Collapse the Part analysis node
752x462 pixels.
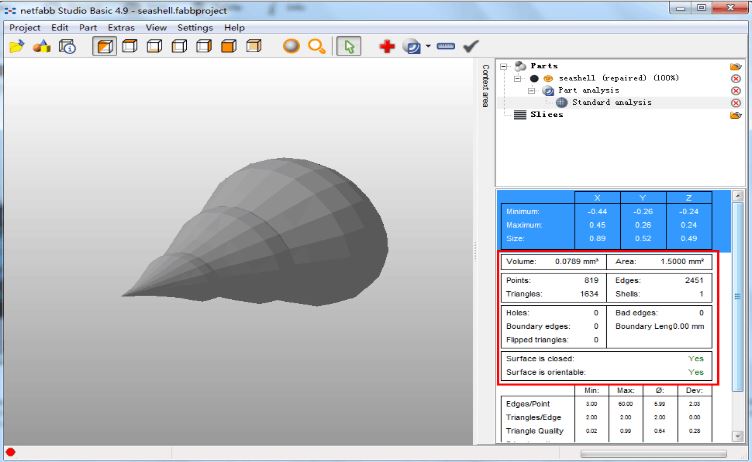click(x=531, y=90)
